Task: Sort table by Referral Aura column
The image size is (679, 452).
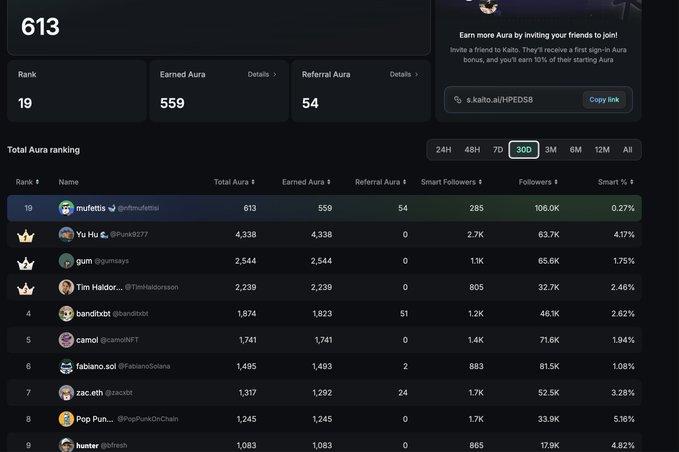Action: tap(381, 182)
